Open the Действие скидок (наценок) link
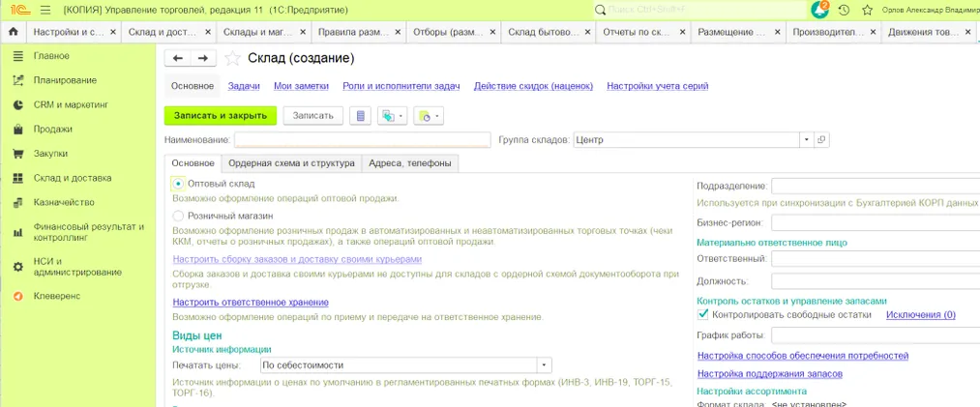Screen dimensions: 980x407 pos(533,86)
